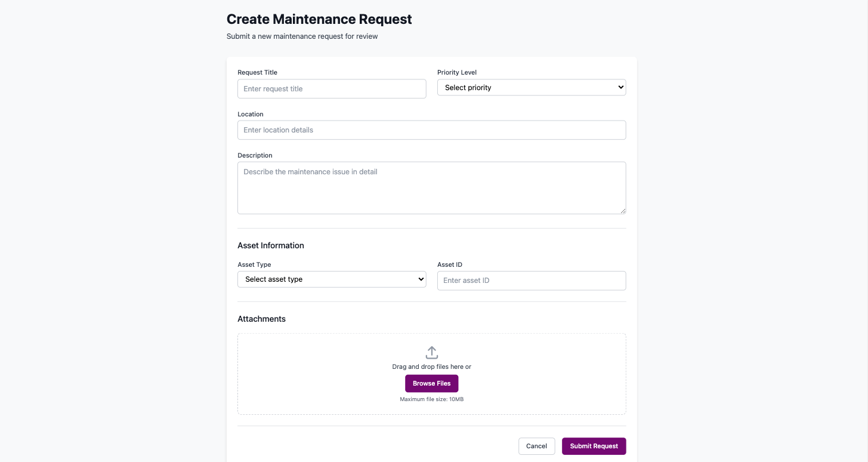868x462 pixels.
Task: Open the Priority Level dropdown
Action: pos(531,87)
